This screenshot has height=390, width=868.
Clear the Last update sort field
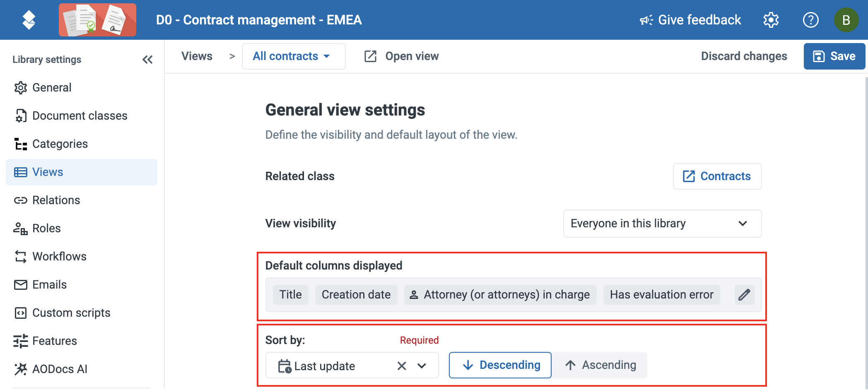pos(401,366)
